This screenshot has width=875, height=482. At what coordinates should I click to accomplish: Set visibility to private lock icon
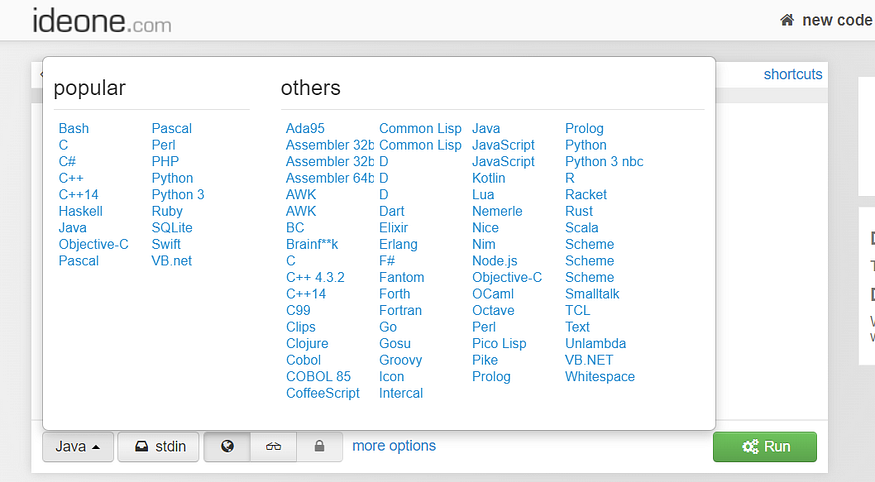(x=319, y=446)
